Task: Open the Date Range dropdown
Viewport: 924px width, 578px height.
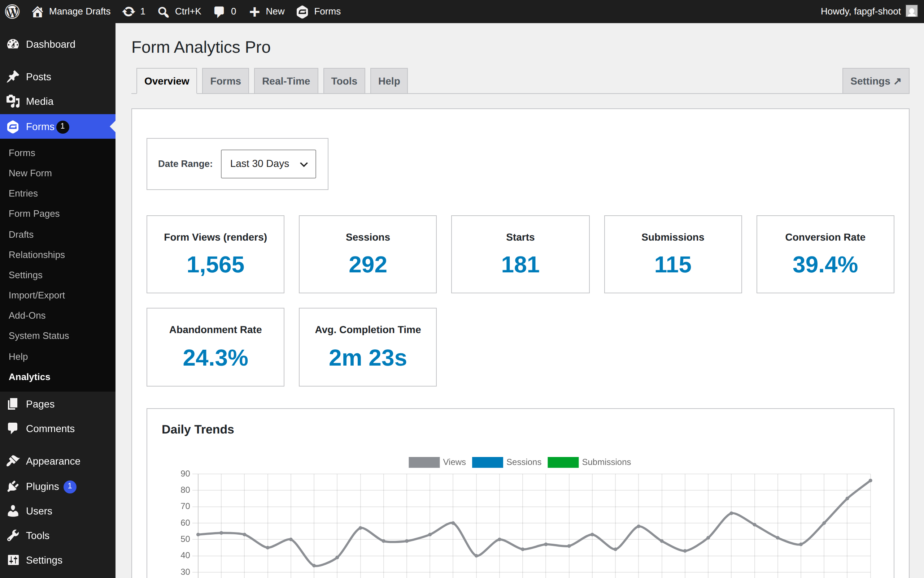Action: (x=268, y=164)
